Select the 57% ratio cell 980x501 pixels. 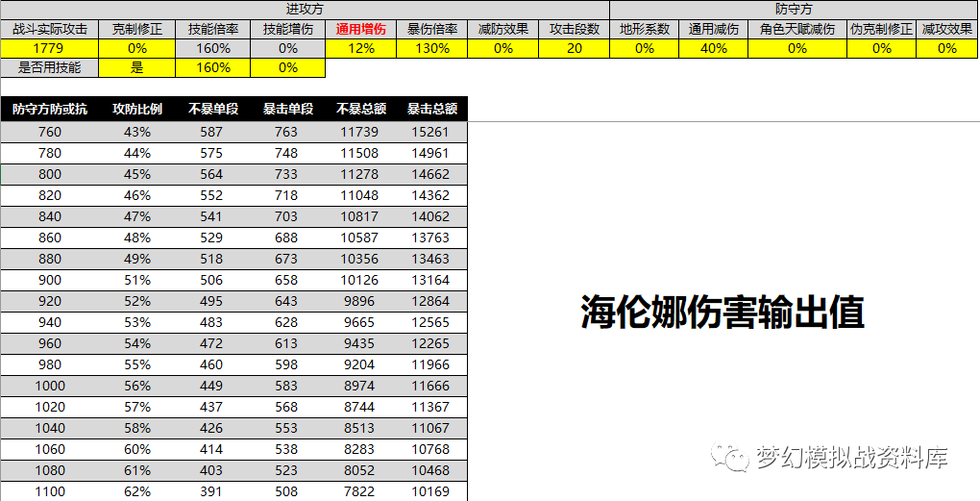coord(136,407)
